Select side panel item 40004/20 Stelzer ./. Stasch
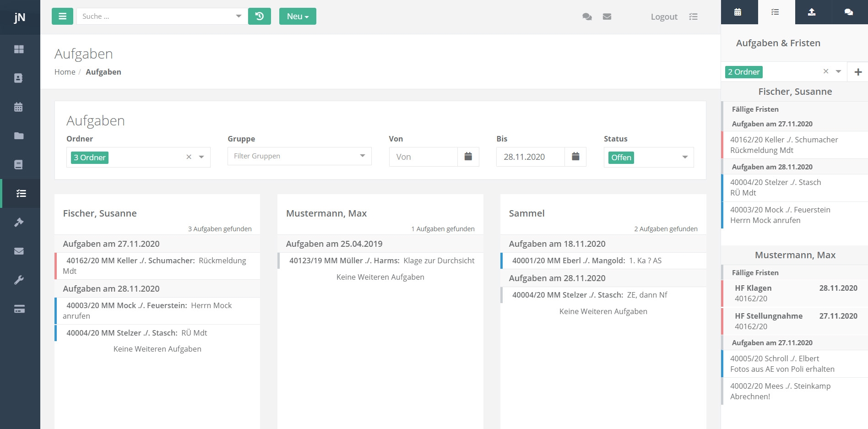Viewport: 868px width, 429px height. [795, 188]
